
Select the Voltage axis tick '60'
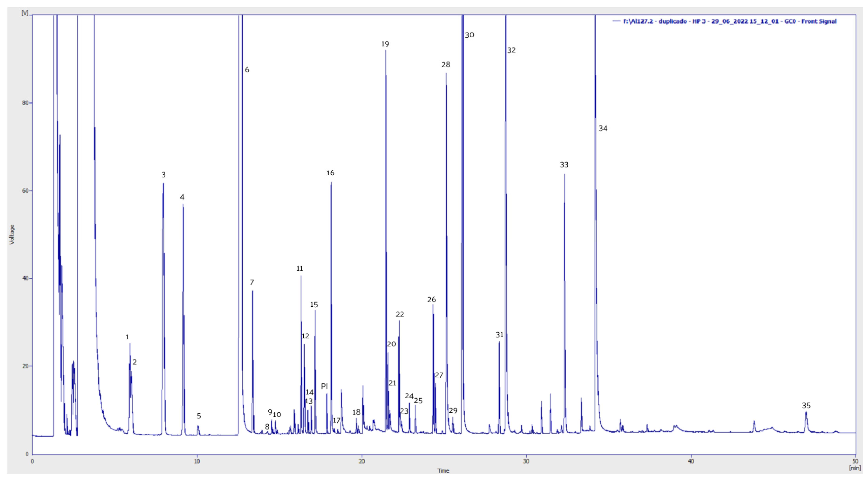25,191
